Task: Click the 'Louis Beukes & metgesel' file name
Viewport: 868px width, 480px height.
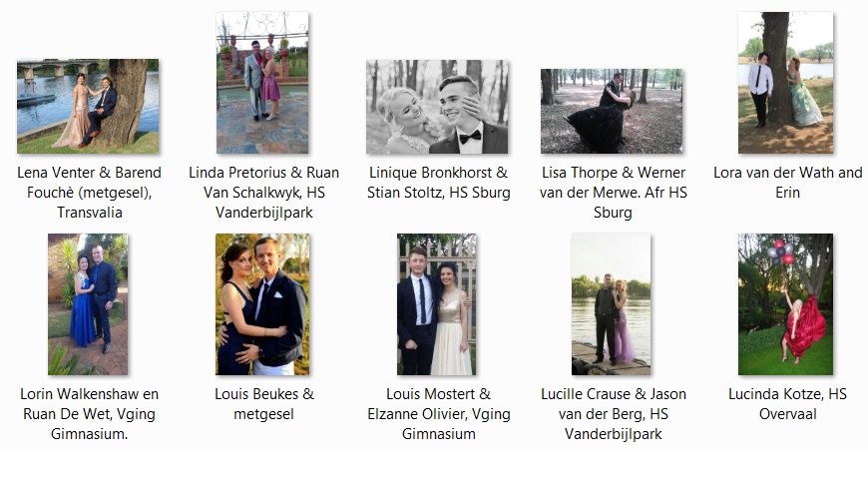Action: pos(264,404)
